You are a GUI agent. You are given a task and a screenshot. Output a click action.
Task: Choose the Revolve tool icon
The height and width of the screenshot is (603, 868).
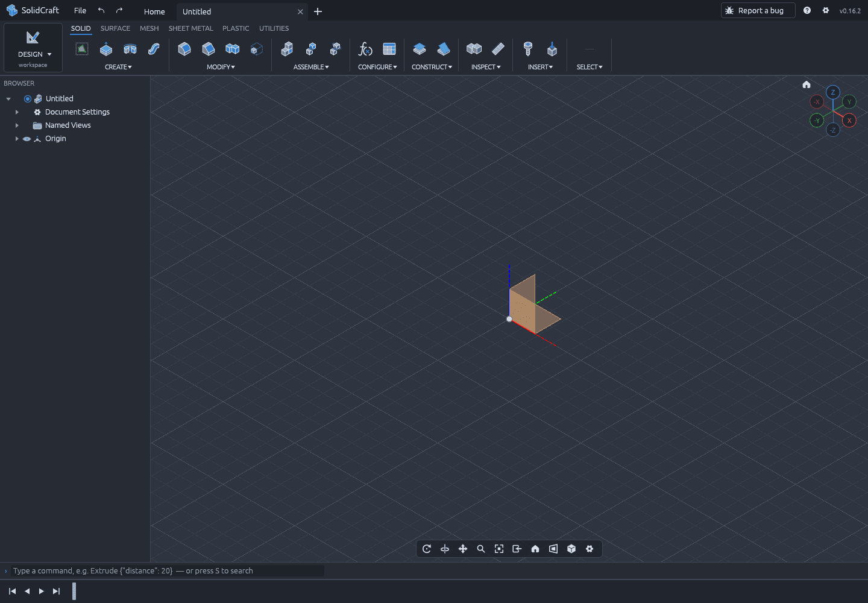[x=130, y=49]
